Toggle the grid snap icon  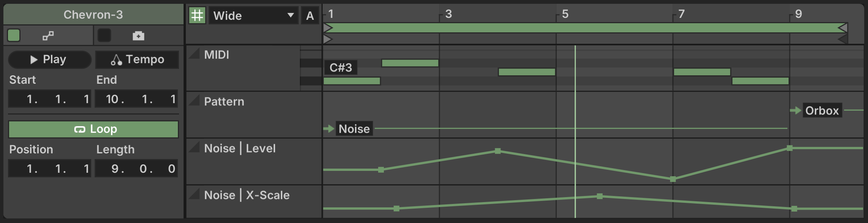pos(197,16)
